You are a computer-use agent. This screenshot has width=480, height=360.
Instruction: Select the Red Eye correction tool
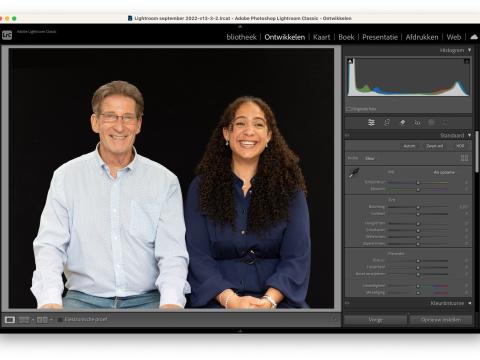click(x=417, y=123)
